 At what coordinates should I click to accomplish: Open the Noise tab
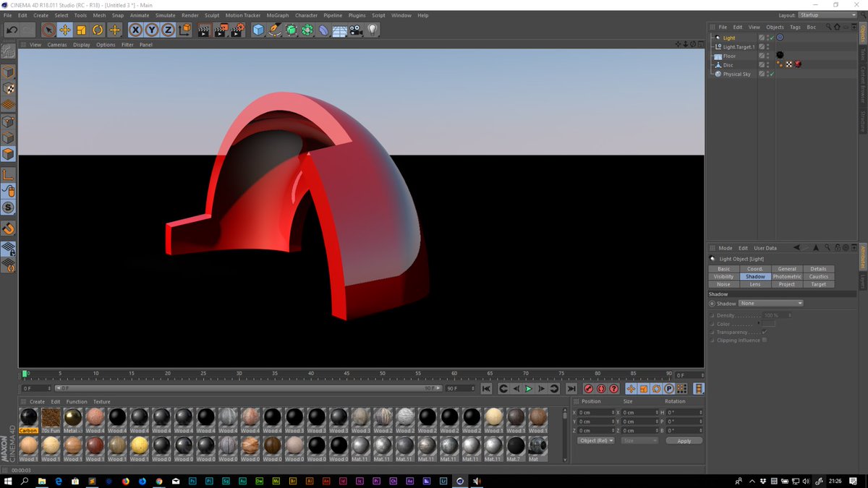pos(723,284)
